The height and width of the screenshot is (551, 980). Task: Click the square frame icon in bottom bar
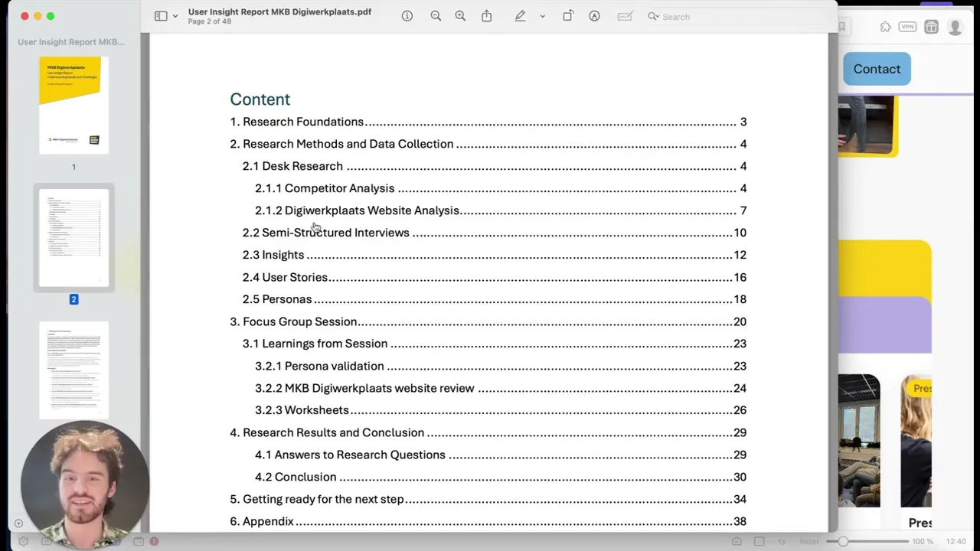759,541
